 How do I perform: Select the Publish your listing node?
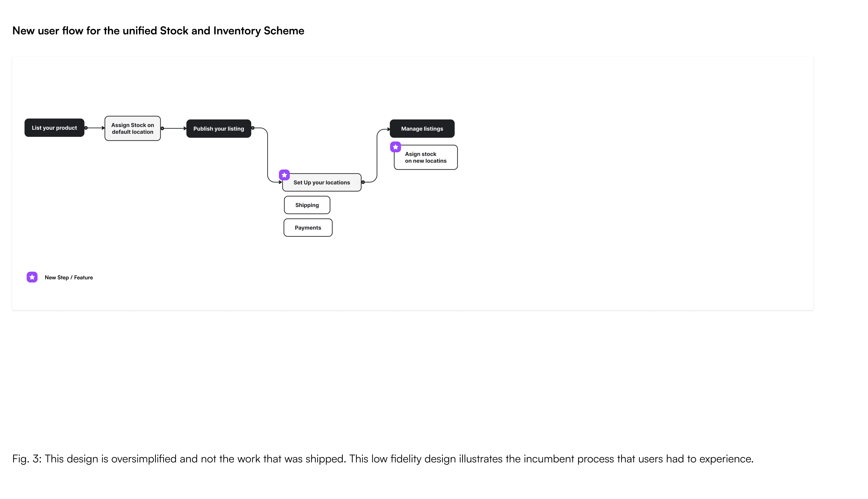pyautogui.click(x=219, y=129)
